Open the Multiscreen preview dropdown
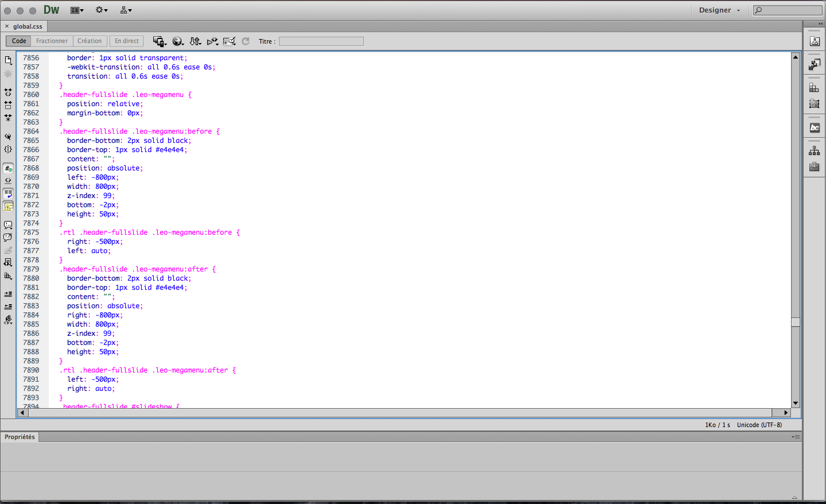826x504 pixels. click(x=160, y=41)
